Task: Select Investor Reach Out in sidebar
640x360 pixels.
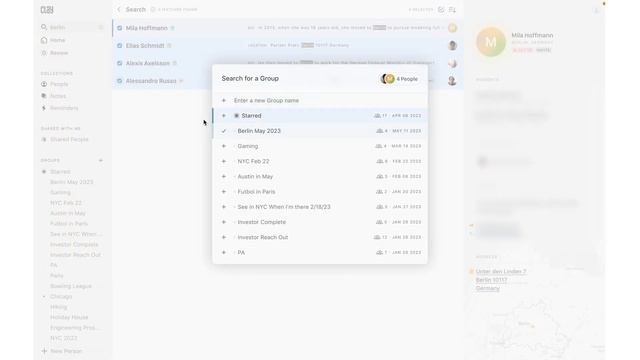Action: (75, 255)
